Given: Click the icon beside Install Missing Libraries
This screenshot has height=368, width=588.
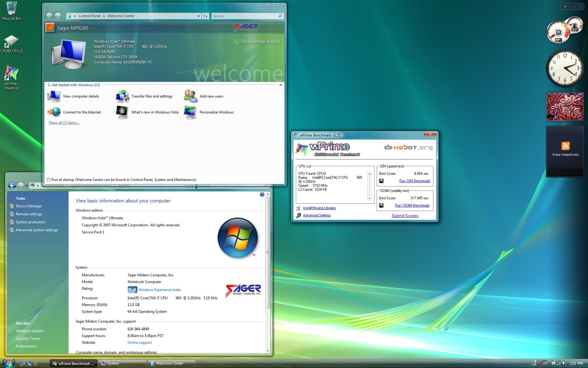Looking at the screenshot, I should point(298,208).
